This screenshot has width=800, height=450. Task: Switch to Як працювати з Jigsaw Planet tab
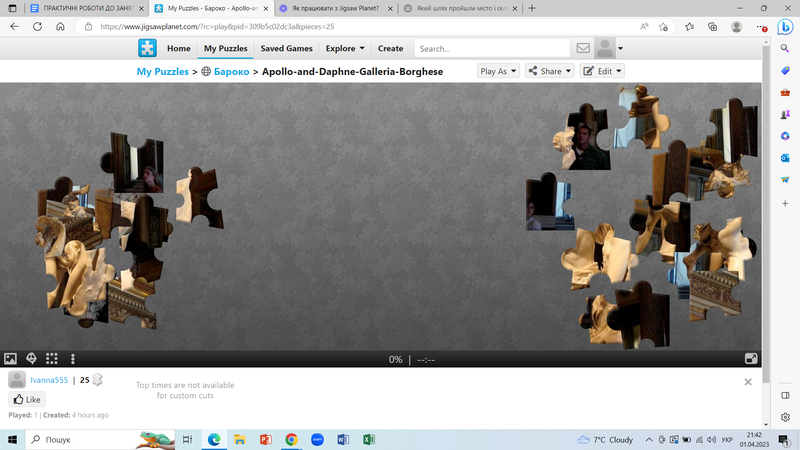(x=337, y=8)
